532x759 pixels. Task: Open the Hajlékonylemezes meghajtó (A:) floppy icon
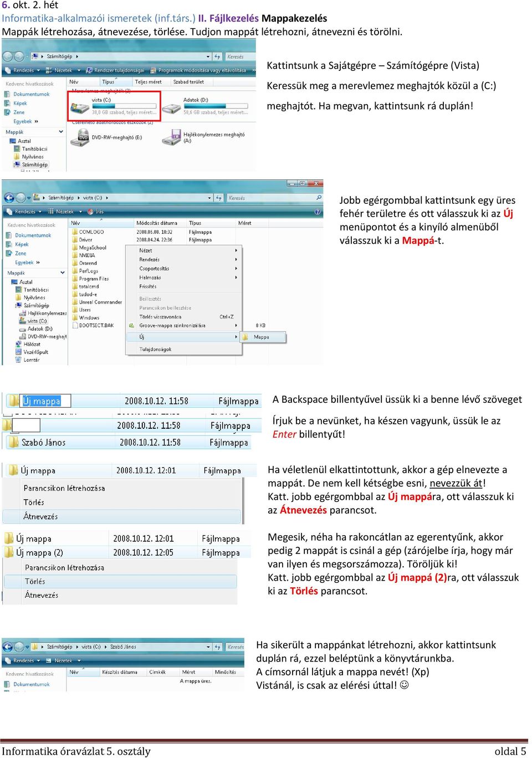[x=173, y=137]
